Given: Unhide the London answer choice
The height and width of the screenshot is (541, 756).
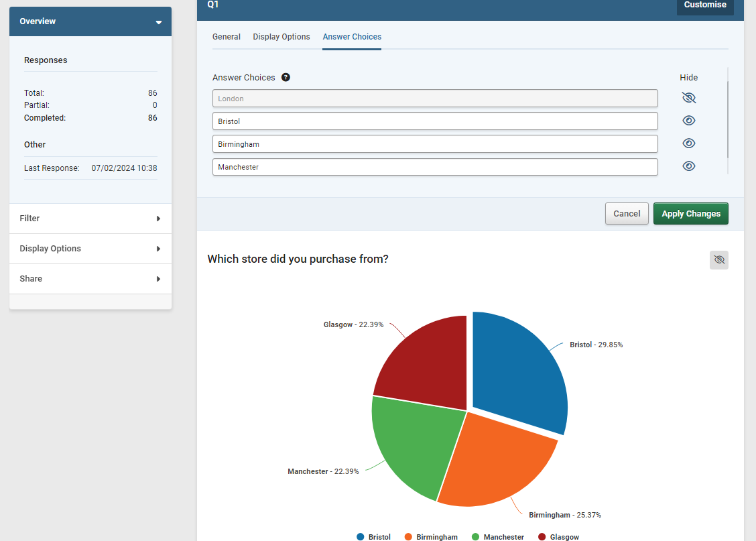Looking at the screenshot, I should (x=688, y=97).
